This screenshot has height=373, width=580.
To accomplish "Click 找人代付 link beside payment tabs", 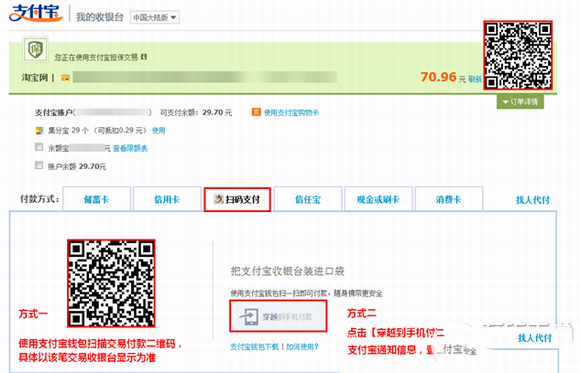I will pyautogui.click(x=533, y=200).
